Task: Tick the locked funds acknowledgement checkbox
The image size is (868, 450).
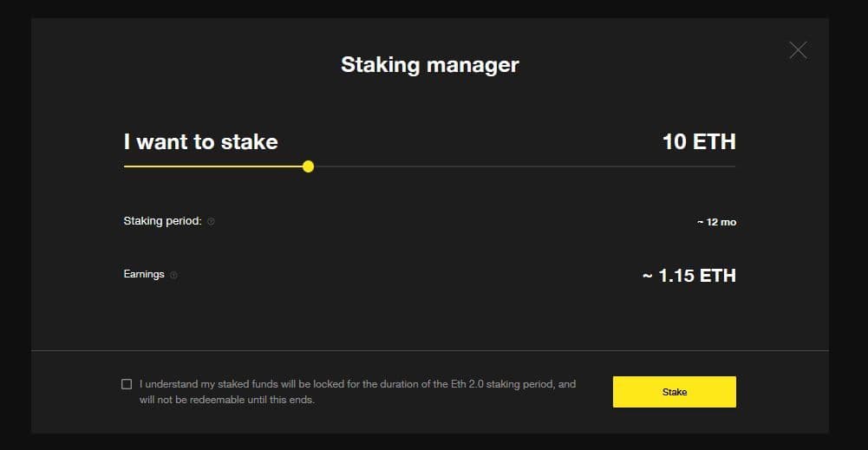Action: 127,384
